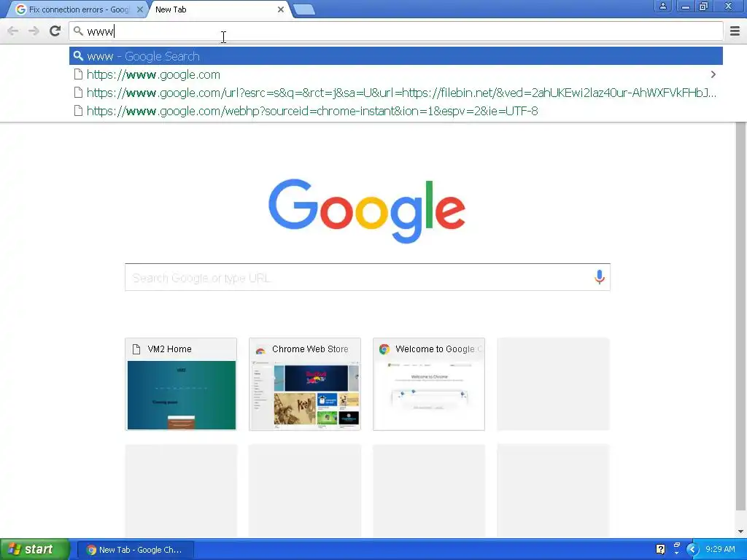Click the VM2 Home tile title
The height and width of the screenshot is (560, 747).
coord(169,349)
